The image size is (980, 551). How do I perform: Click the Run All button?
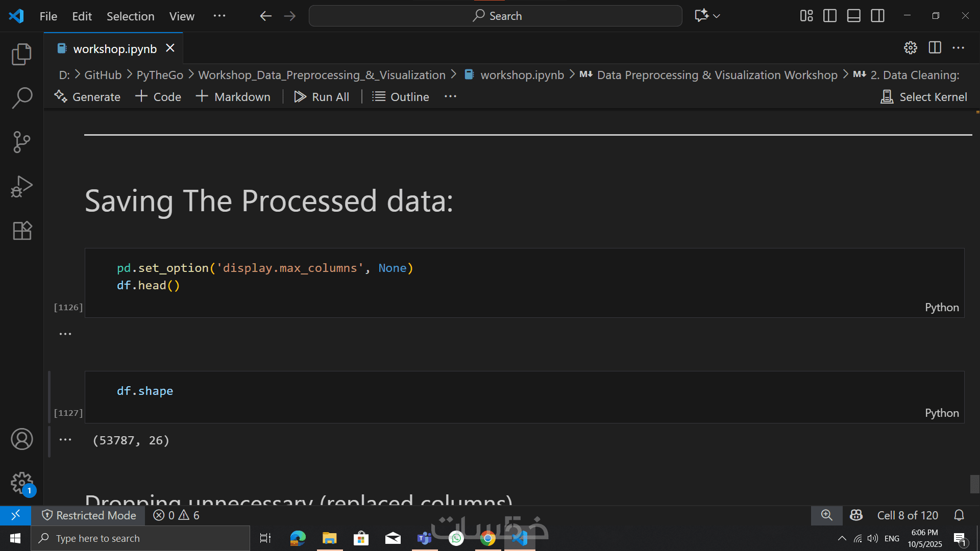click(x=322, y=97)
